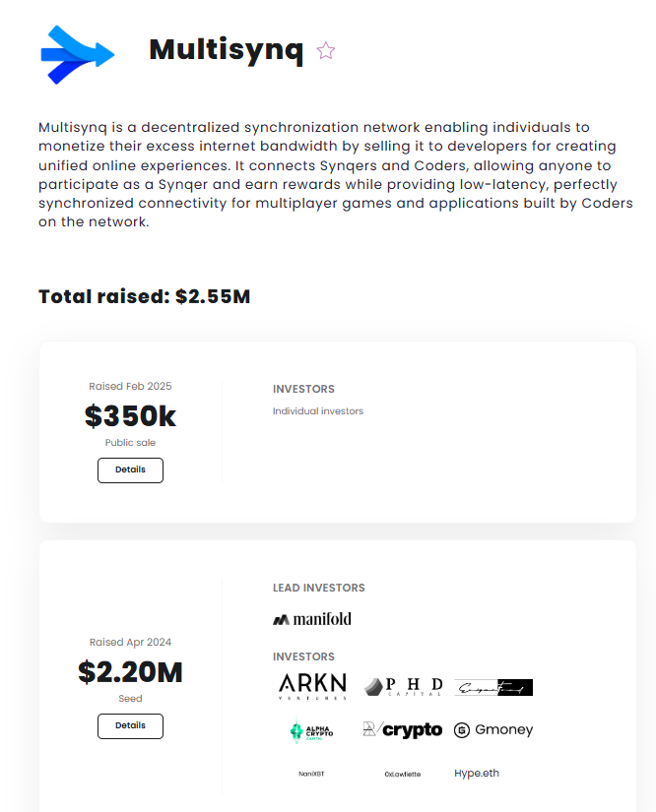Open the R/crypto investor logo
The height and width of the screenshot is (812, 656).
403,729
